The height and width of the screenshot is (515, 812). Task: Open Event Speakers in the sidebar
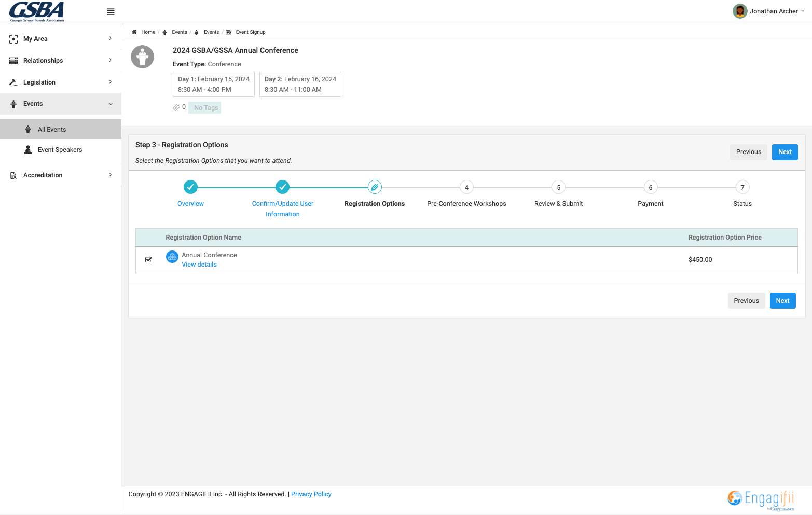click(x=61, y=150)
